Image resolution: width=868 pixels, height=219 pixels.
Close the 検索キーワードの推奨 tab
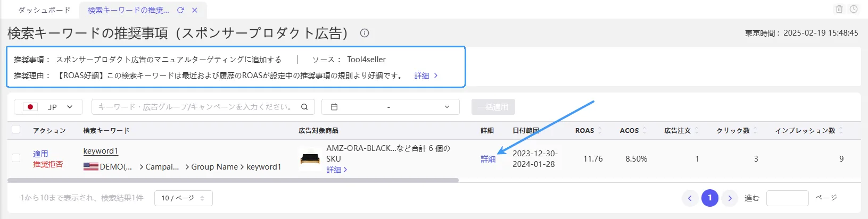(x=195, y=10)
